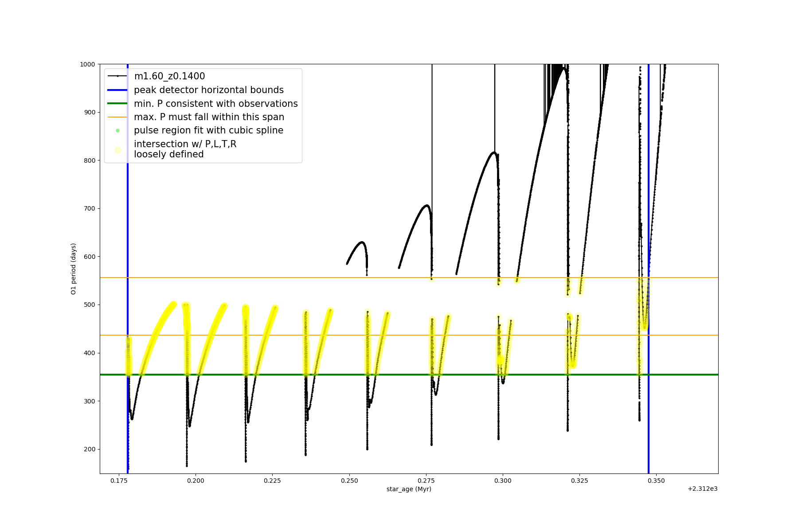Select the 'm1.60_z0.1400' legend label
Image resolution: width=798 pixels, height=532 pixels.
tap(169, 76)
